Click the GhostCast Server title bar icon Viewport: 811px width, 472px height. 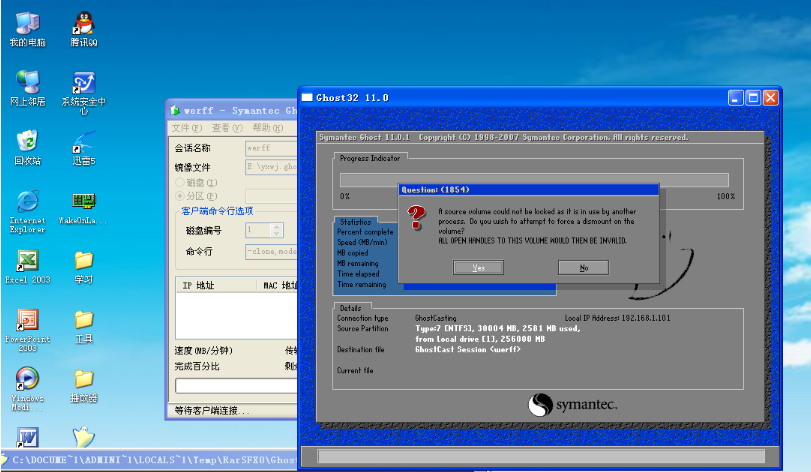[x=175, y=110]
